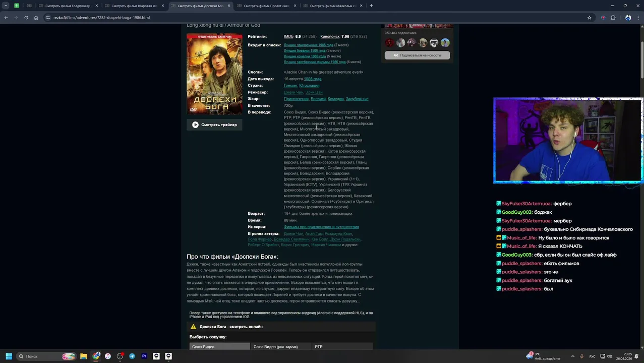This screenshot has height=363, width=644.
Task: Click the Доспехи Бога movie poster
Action: click(x=214, y=74)
